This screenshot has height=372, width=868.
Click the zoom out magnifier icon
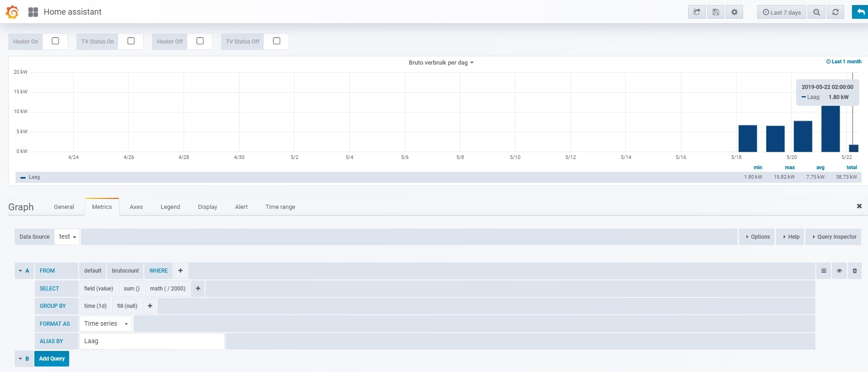point(816,12)
